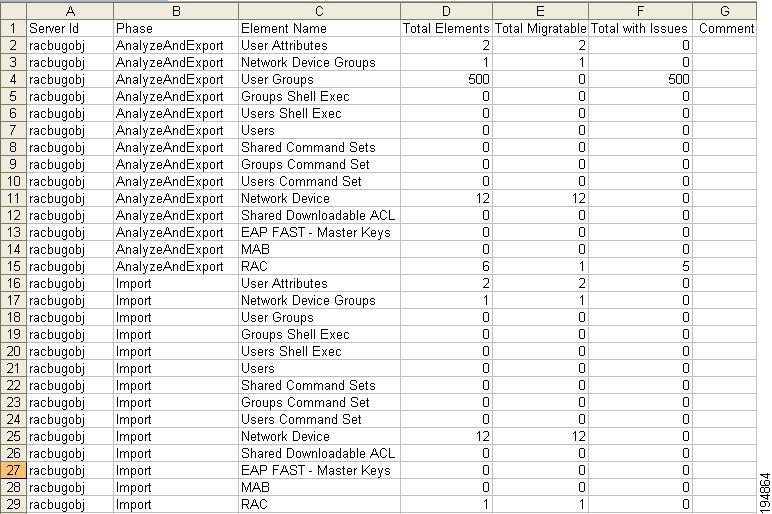The image size is (772, 514).
Task: Select RAC cell in row 15
Action: point(319,266)
